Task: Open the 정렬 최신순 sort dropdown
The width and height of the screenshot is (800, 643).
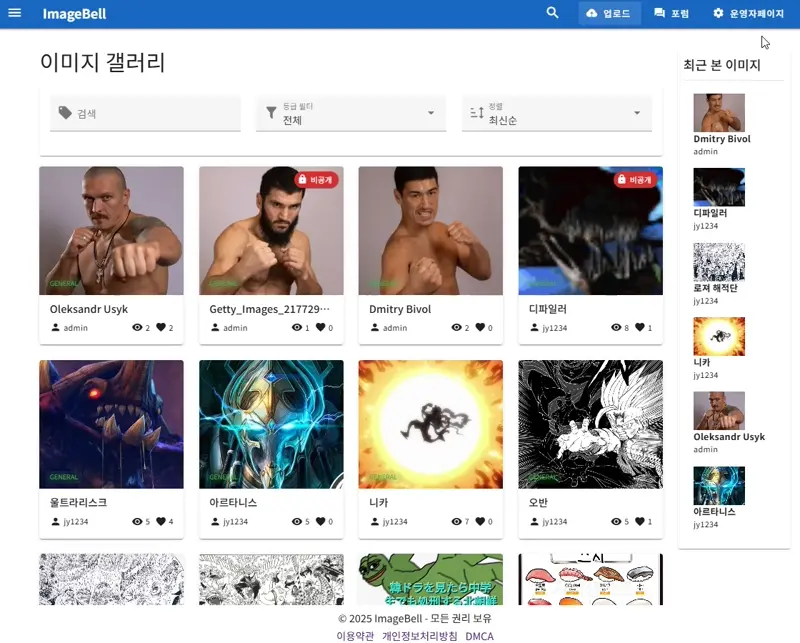Action: click(x=636, y=114)
